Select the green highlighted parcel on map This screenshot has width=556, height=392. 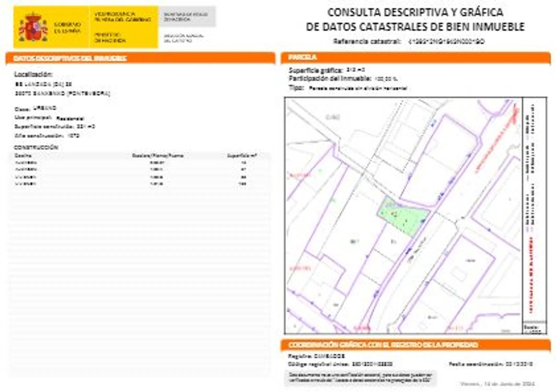[x=404, y=217]
